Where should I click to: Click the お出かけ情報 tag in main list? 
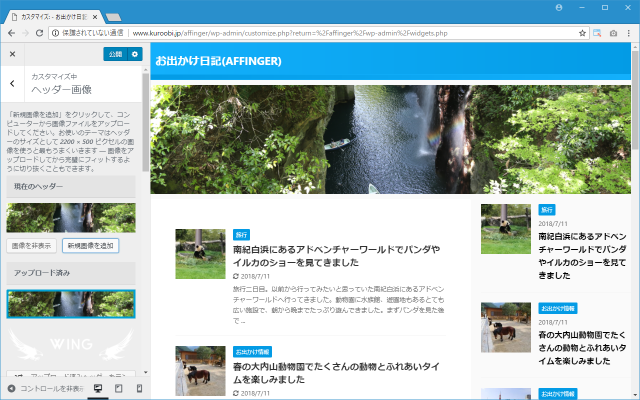(x=252, y=352)
